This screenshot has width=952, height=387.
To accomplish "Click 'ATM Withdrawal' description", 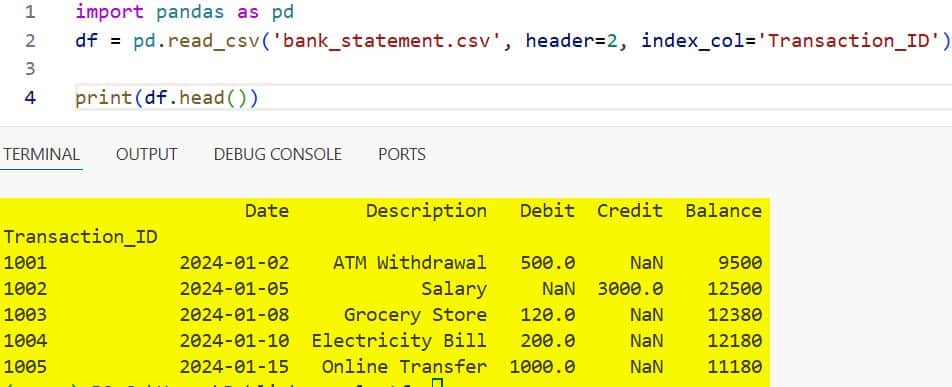I will click(410, 262).
